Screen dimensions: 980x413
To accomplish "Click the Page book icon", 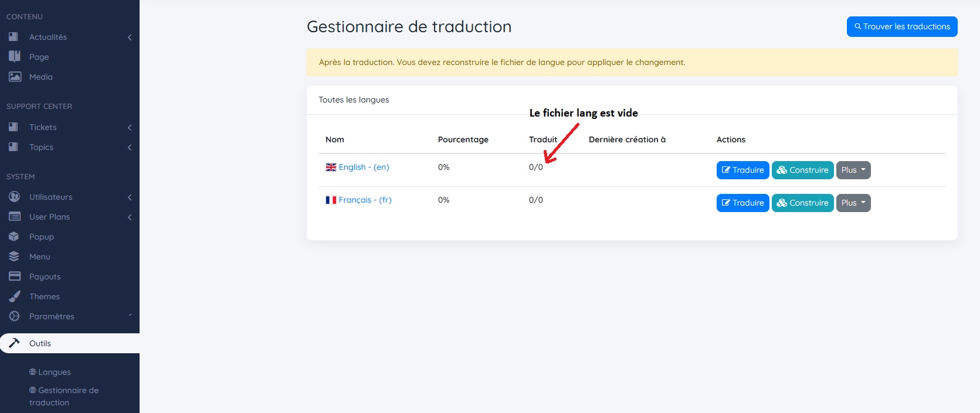I will point(15,56).
